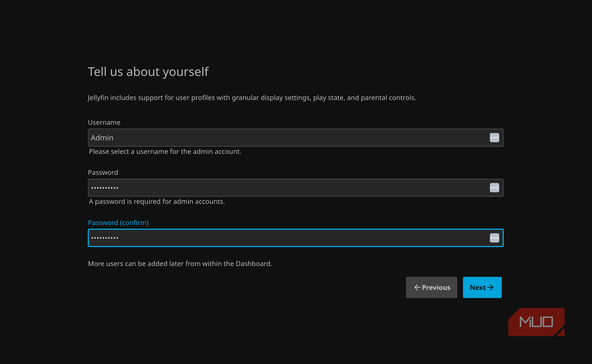Focus the Password (confirm) input field

click(x=296, y=238)
